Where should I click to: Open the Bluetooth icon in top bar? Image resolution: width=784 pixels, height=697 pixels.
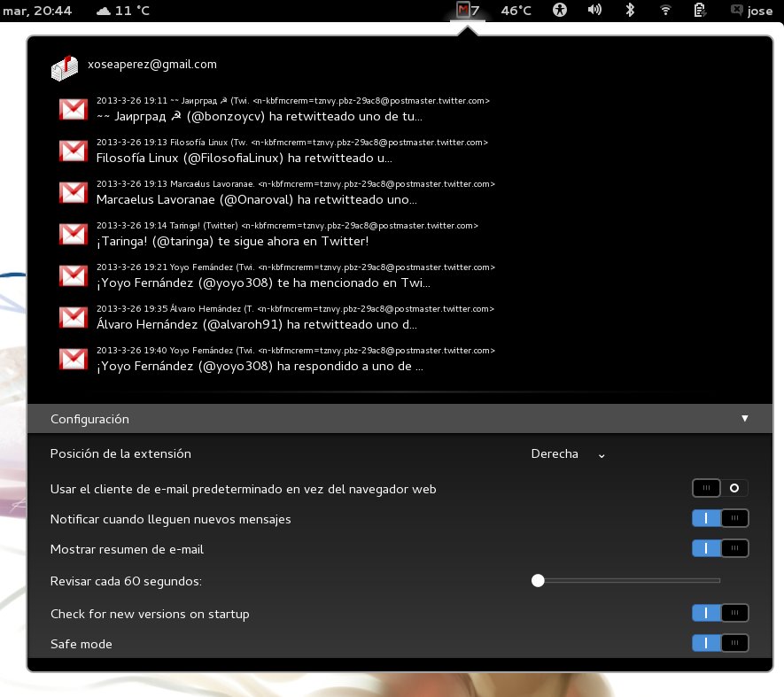coord(630,10)
